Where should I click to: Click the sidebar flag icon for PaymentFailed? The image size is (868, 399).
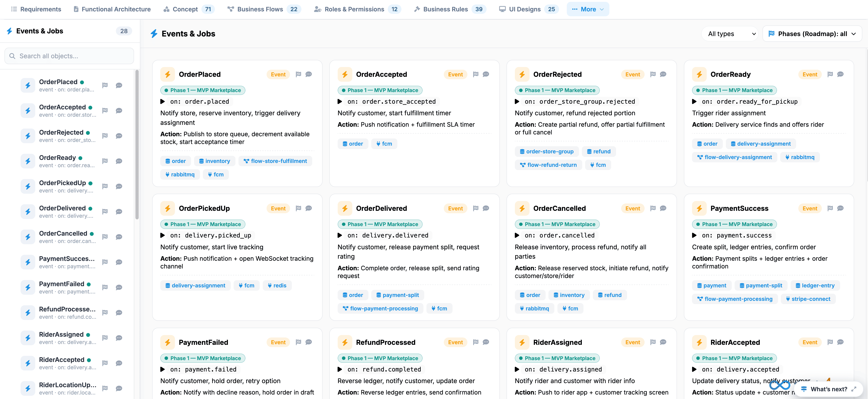click(105, 287)
